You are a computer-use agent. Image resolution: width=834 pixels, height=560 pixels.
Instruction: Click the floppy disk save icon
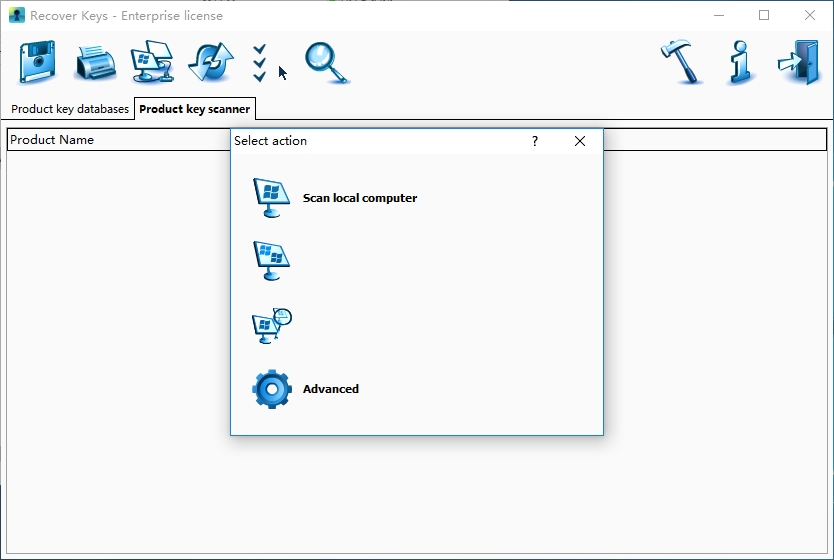(37, 62)
